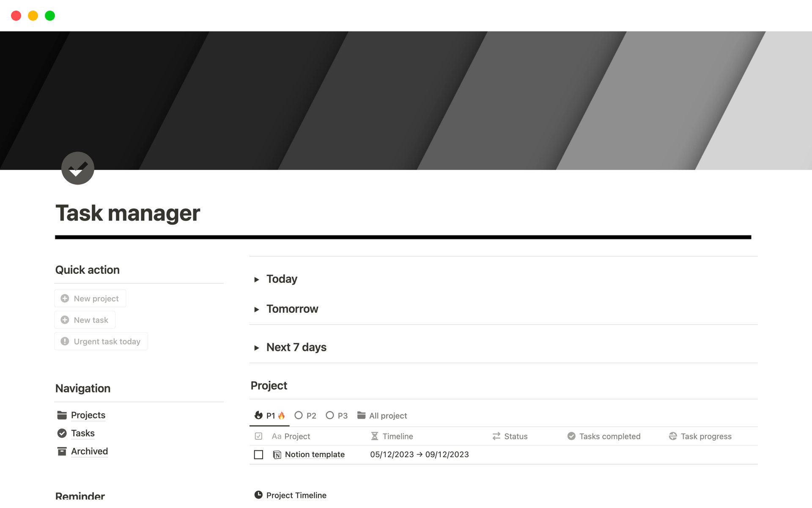
Task: Click the Project Timeline clock icon
Action: coord(259,494)
